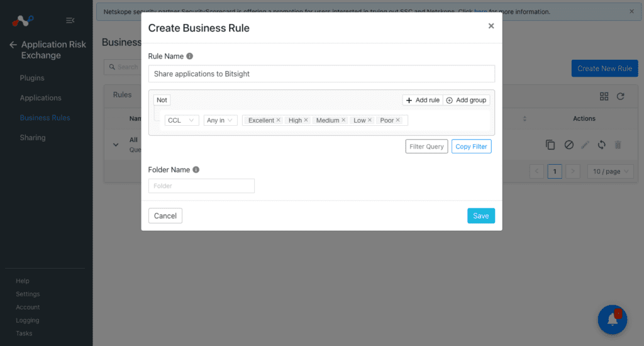
Task: Click Create New Rule button
Action: [604, 68]
